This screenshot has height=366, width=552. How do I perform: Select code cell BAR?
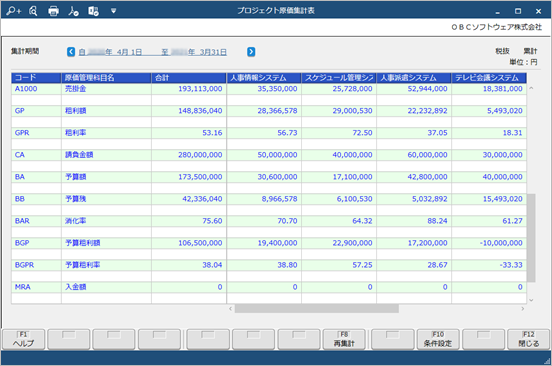click(36, 221)
